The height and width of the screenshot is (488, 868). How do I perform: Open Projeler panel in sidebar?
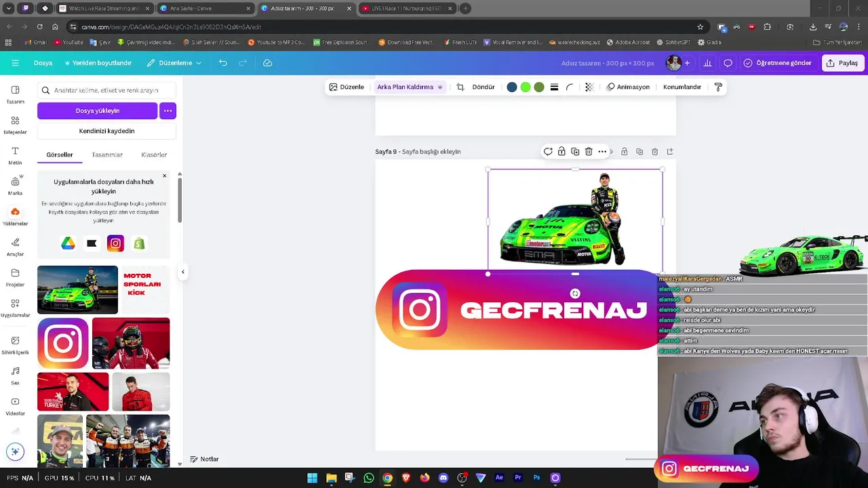click(x=15, y=278)
